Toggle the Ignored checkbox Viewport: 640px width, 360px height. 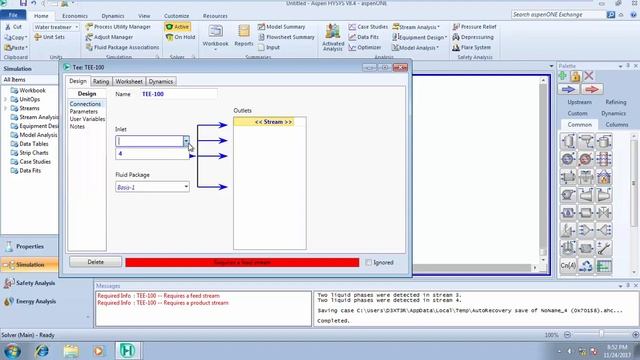click(369, 262)
